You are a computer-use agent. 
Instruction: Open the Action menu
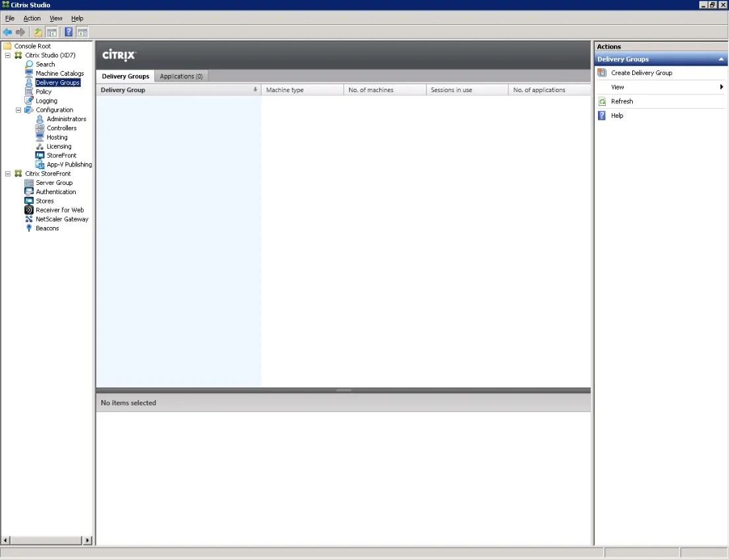[32, 18]
